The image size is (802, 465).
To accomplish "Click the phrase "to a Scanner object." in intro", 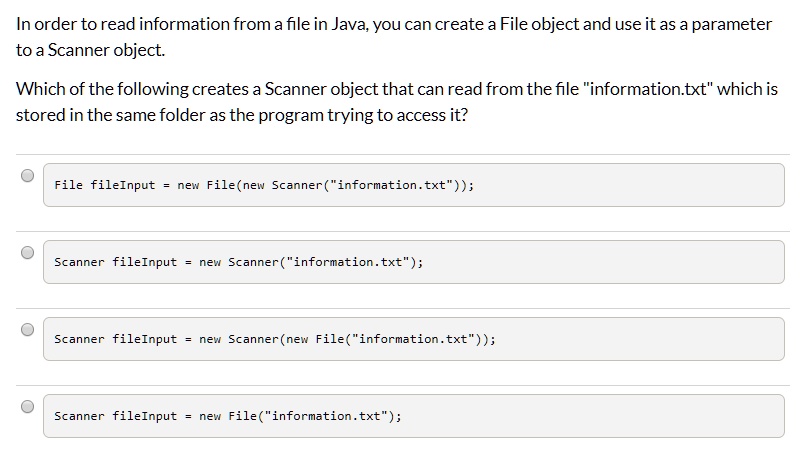I will pos(90,50).
